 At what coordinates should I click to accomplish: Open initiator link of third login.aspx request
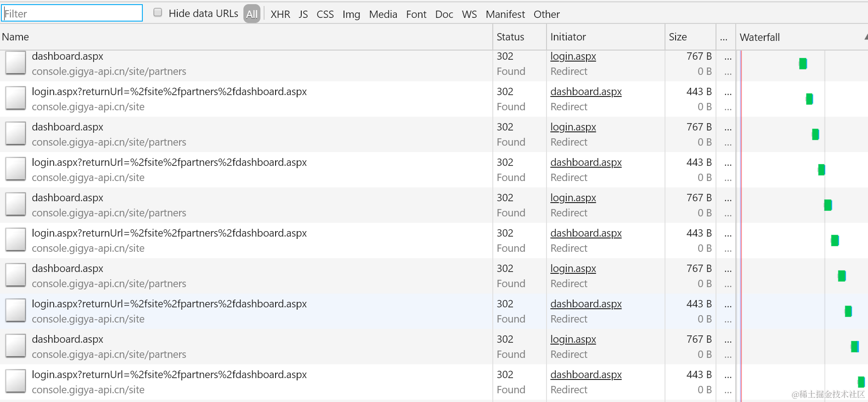coord(586,233)
